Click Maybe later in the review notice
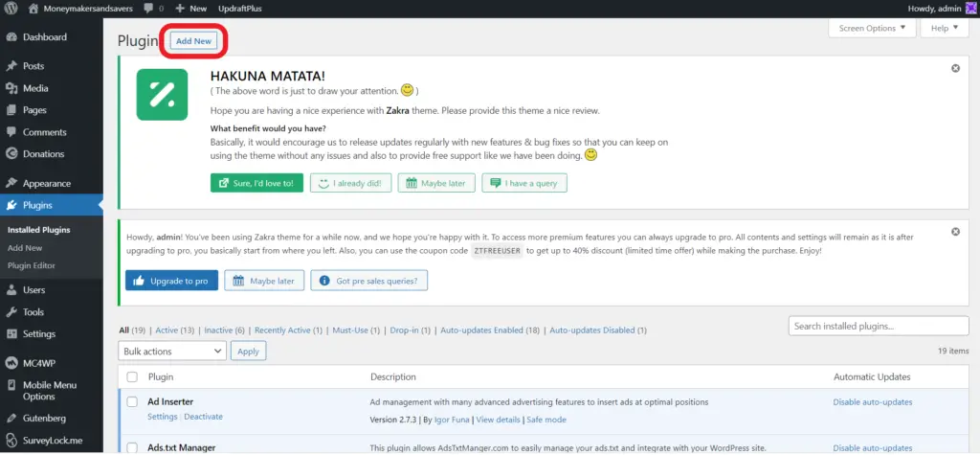Screen dimensions: 980x455 point(436,183)
